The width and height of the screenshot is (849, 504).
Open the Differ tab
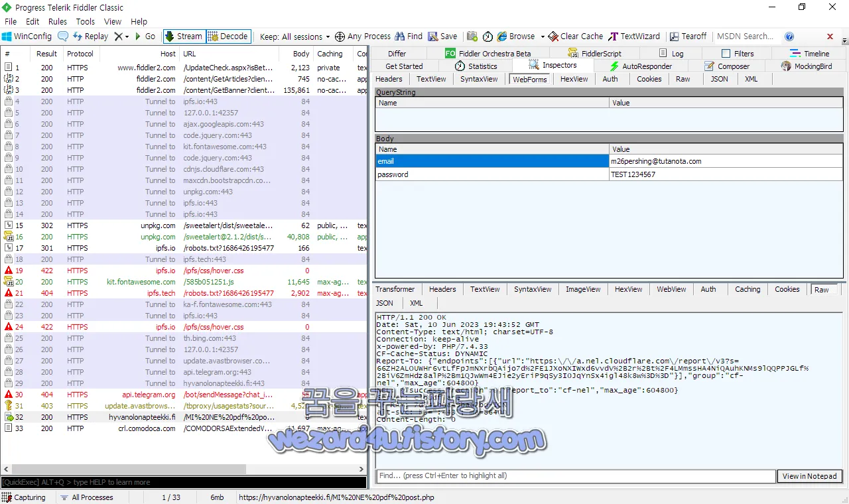coord(397,54)
